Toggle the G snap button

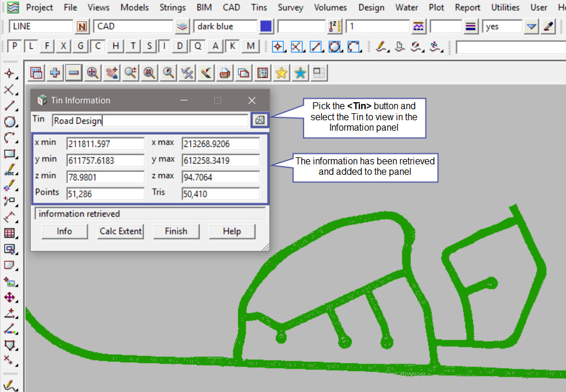(x=81, y=46)
